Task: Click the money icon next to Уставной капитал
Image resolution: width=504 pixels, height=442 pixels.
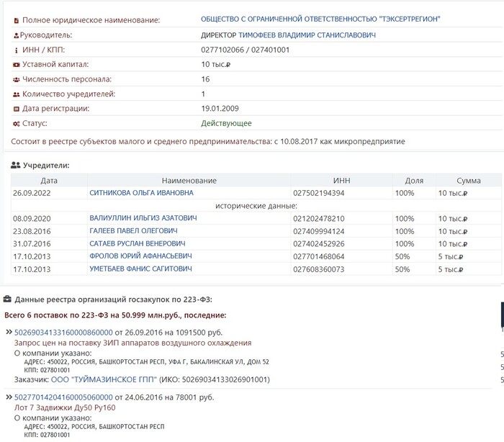Action: coord(17,65)
